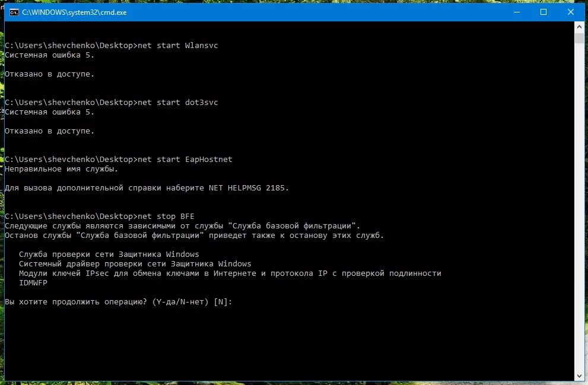Image resolution: width=588 pixels, height=385 pixels.
Task: Maximize the cmd.exe window
Action: point(543,12)
